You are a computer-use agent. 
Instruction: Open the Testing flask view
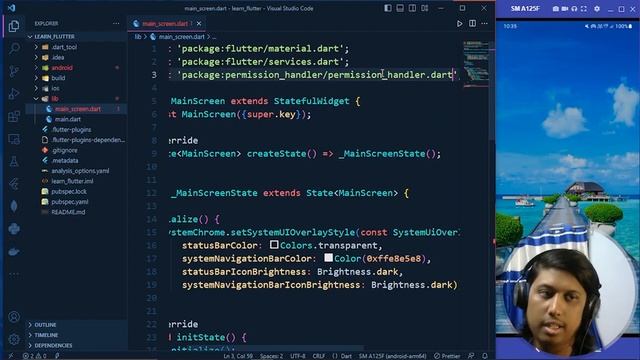coord(14,162)
